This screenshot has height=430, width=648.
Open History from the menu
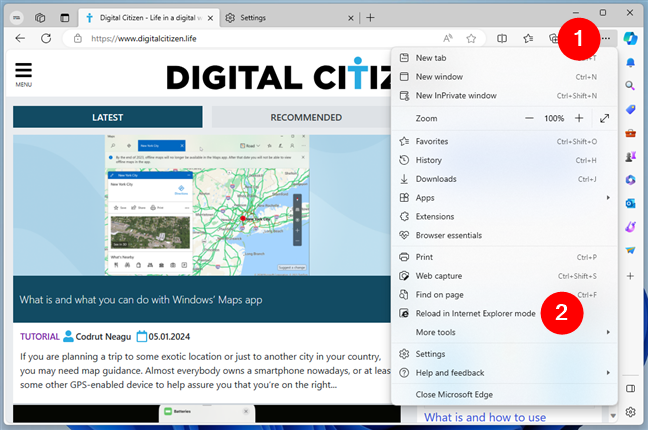[504, 160]
